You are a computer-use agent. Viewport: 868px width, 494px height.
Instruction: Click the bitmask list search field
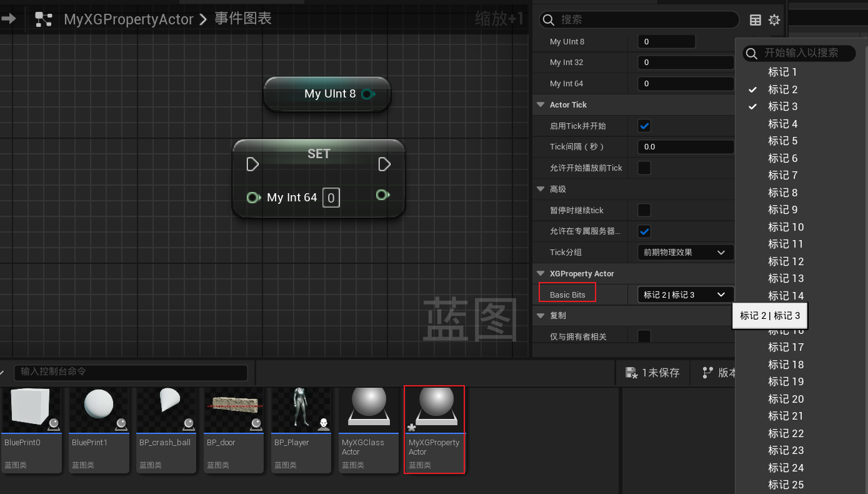(x=799, y=53)
